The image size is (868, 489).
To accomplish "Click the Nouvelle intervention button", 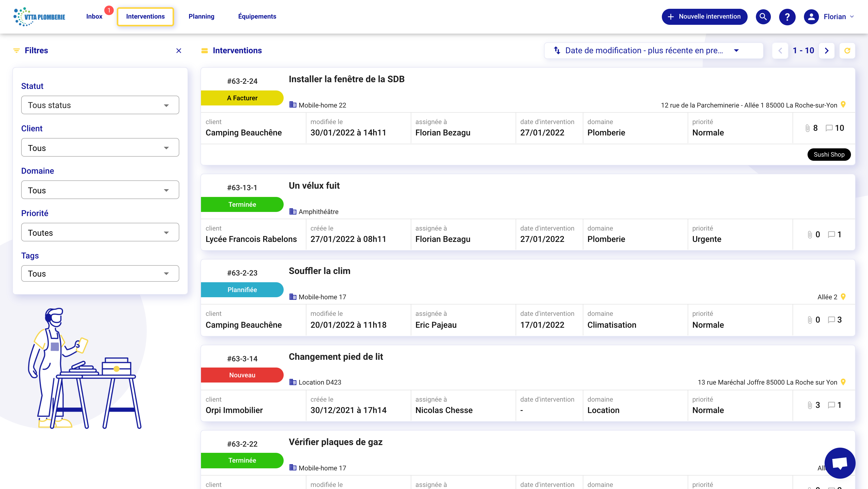I will click(704, 17).
